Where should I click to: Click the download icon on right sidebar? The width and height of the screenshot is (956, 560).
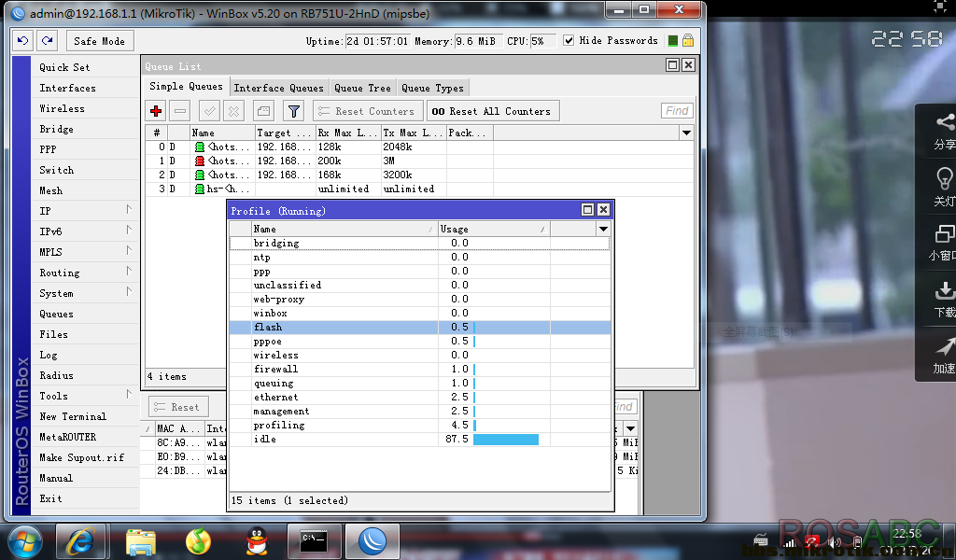coord(945,291)
